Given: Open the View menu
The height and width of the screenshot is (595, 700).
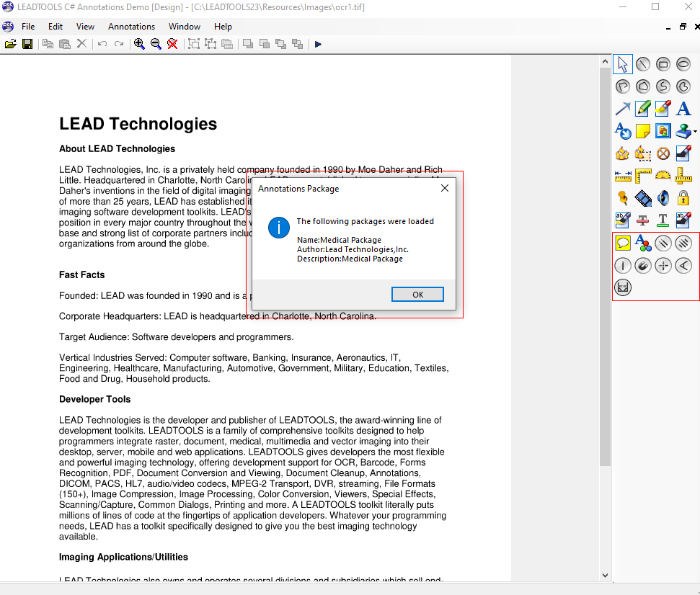Looking at the screenshot, I should point(85,27).
